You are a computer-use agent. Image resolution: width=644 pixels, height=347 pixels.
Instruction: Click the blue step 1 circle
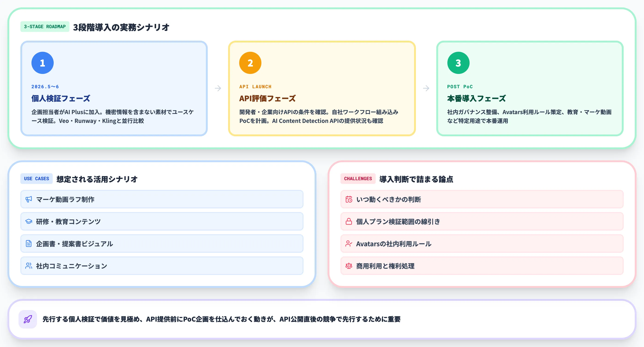point(43,63)
